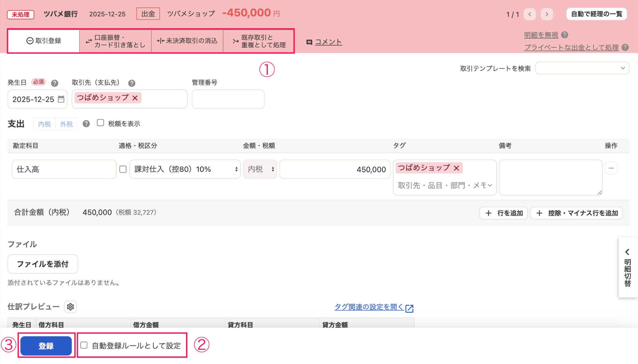Screen dimensions: 638x364
Task: Open the 取引テンプレートを検索 dropdown
Action: tap(582, 68)
